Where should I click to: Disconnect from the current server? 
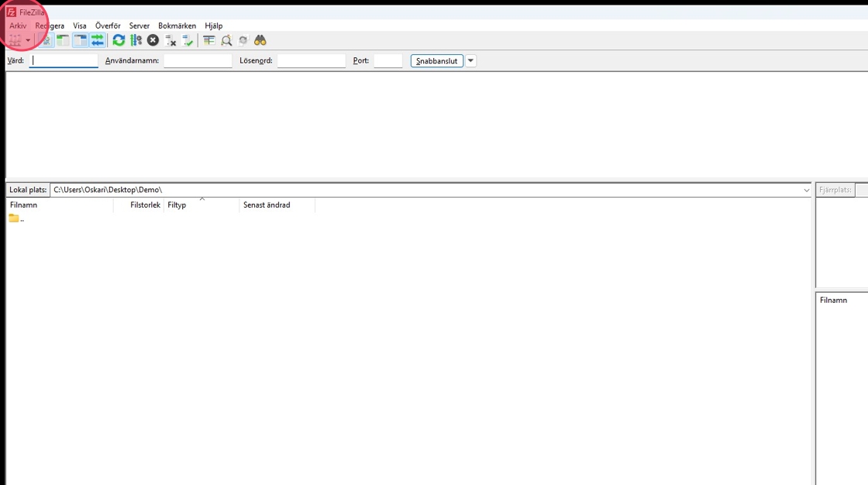coord(170,40)
